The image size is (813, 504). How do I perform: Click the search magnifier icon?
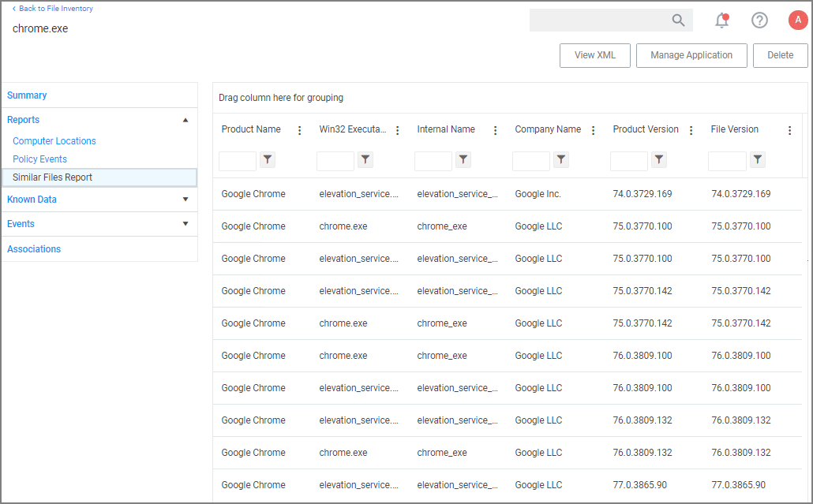click(677, 20)
